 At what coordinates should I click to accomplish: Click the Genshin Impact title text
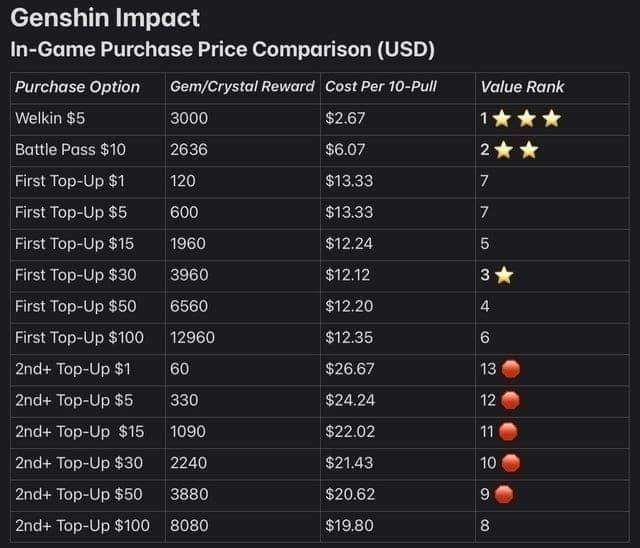105,18
